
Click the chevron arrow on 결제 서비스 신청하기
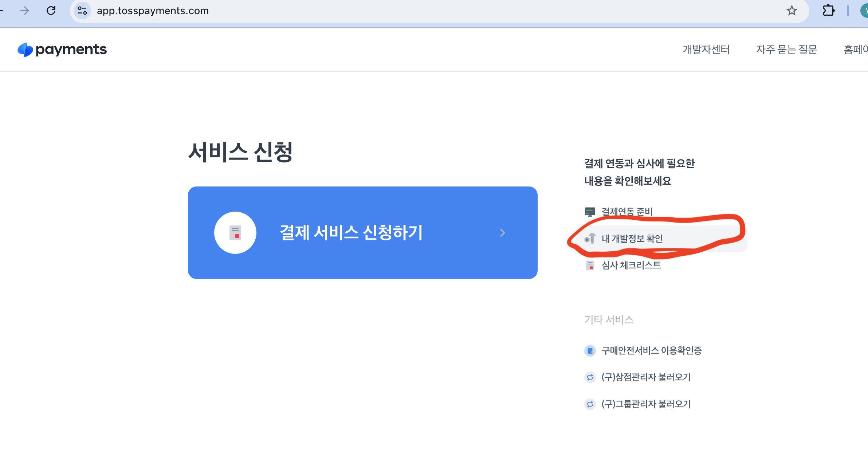pos(503,233)
